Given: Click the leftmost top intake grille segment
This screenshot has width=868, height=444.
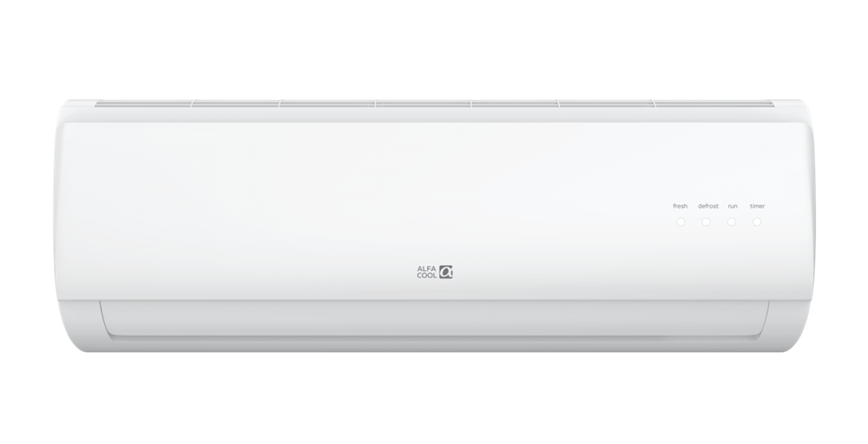Looking at the screenshot, I should click(x=143, y=104).
